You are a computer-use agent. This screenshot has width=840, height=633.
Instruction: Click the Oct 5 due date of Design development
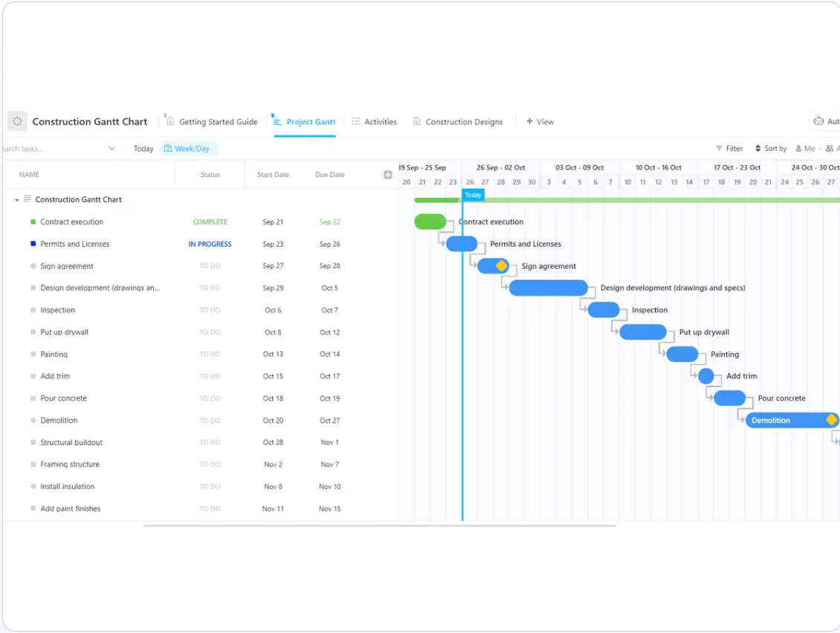pyautogui.click(x=329, y=288)
